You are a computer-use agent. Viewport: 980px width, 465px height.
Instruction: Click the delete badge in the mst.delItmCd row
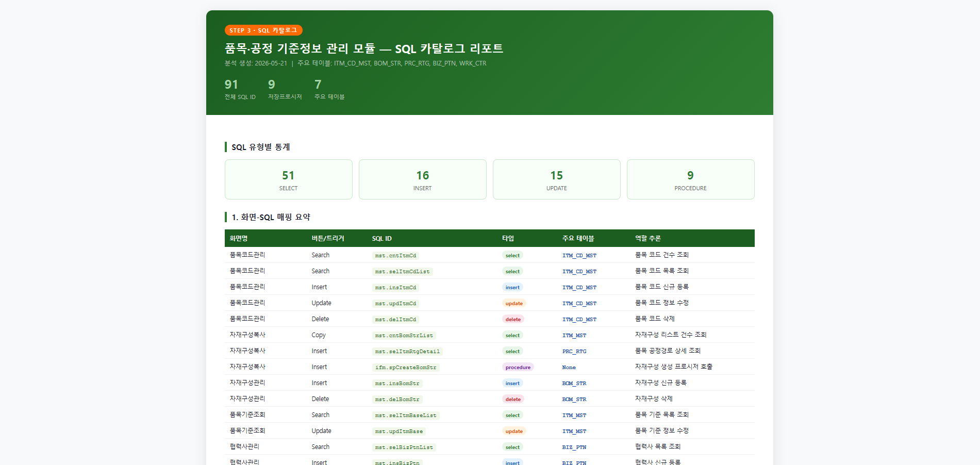tap(513, 320)
